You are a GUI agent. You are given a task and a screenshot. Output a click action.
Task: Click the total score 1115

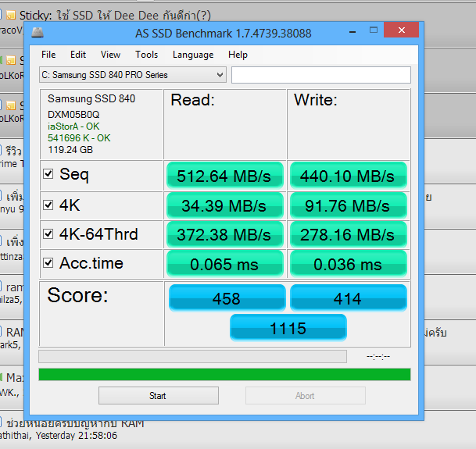coord(288,328)
